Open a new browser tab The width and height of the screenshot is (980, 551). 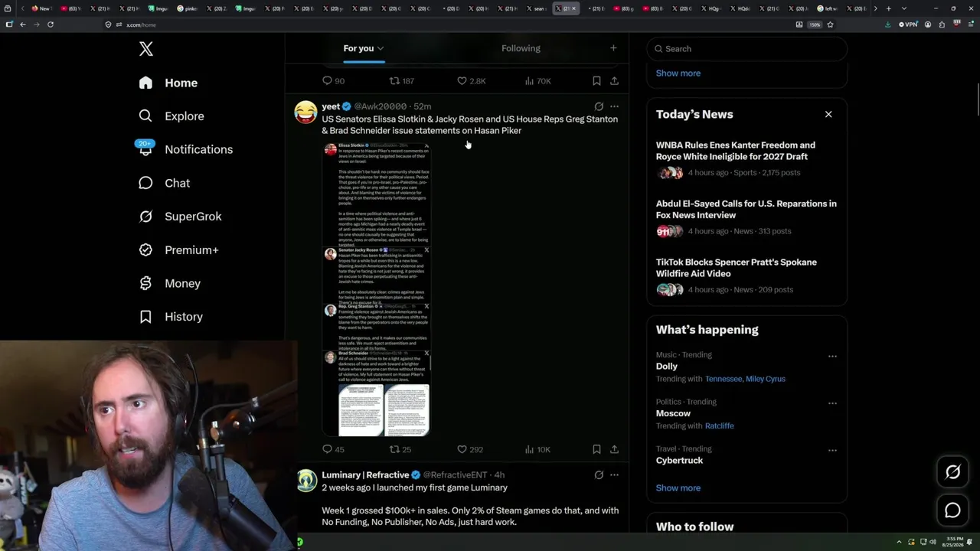(888, 8)
